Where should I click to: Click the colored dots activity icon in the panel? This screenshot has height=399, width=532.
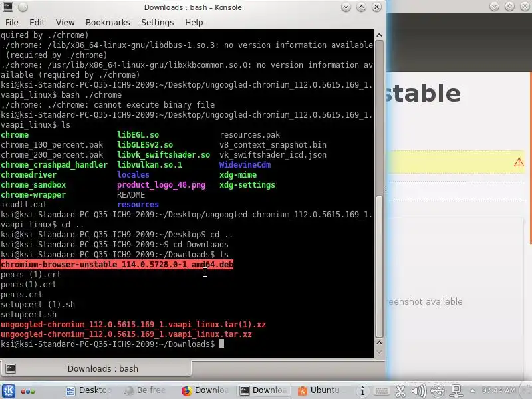click(x=28, y=391)
